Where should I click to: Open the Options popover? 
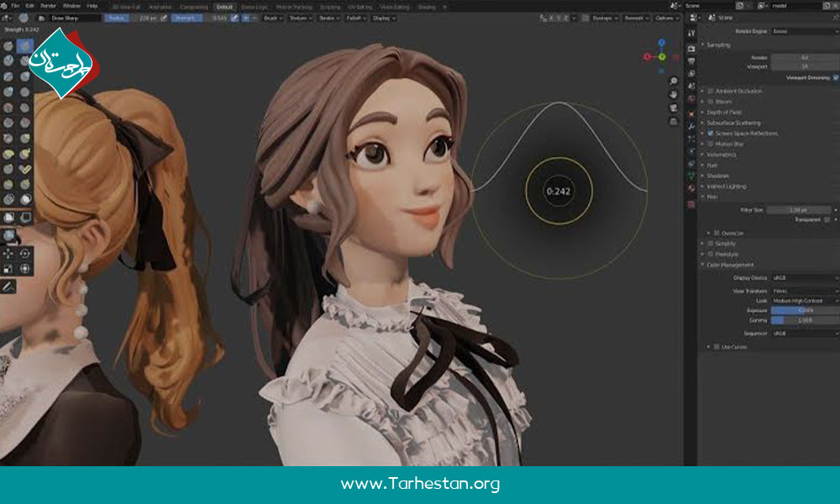666,18
